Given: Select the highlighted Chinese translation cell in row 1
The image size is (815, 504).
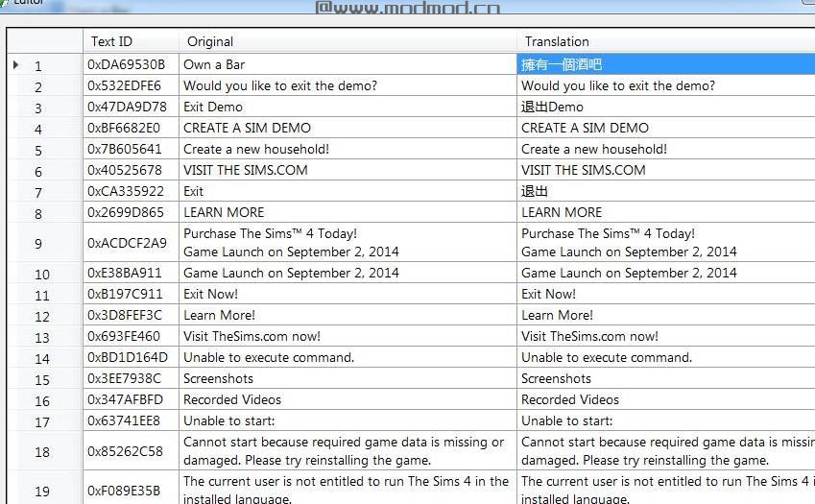Looking at the screenshot, I should pos(664,65).
